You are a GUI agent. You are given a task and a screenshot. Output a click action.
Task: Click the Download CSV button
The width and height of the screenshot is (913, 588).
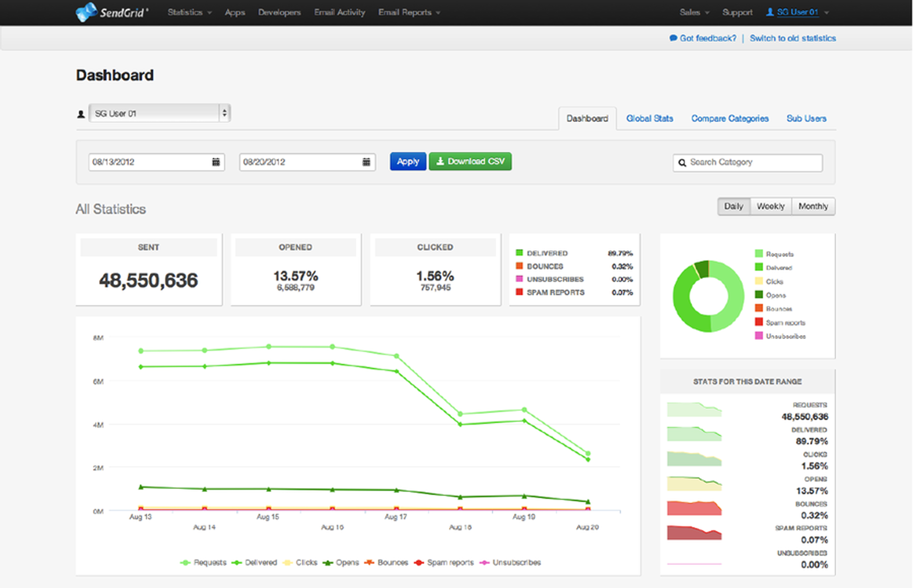pyautogui.click(x=470, y=162)
